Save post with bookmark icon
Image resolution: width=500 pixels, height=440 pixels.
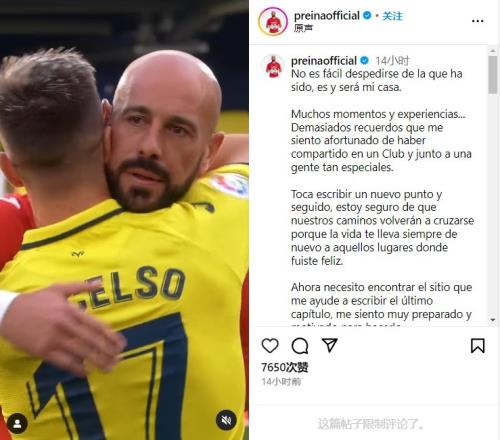pyautogui.click(x=478, y=346)
